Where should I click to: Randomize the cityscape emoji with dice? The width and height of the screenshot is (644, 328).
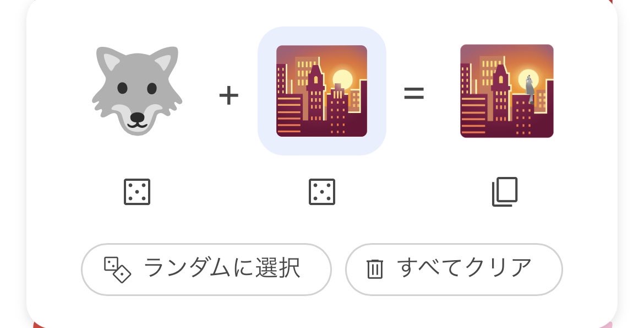(x=322, y=192)
